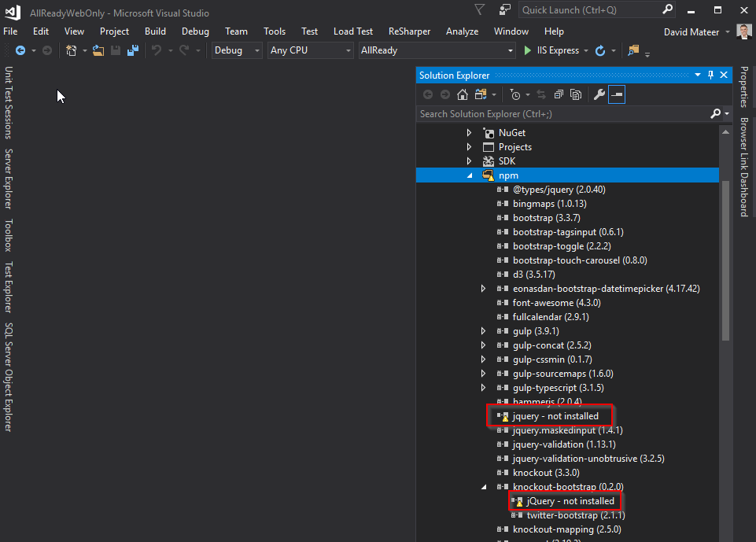756x542 pixels.
Task: Open Properties with the wrench icon
Action: [599, 94]
